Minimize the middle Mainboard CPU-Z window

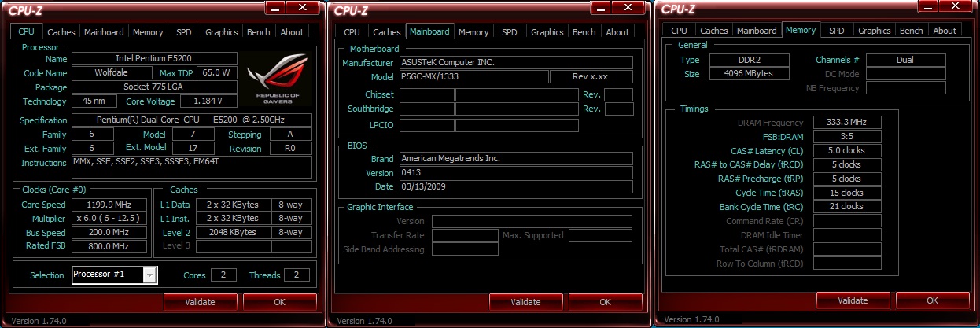tap(598, 9)
